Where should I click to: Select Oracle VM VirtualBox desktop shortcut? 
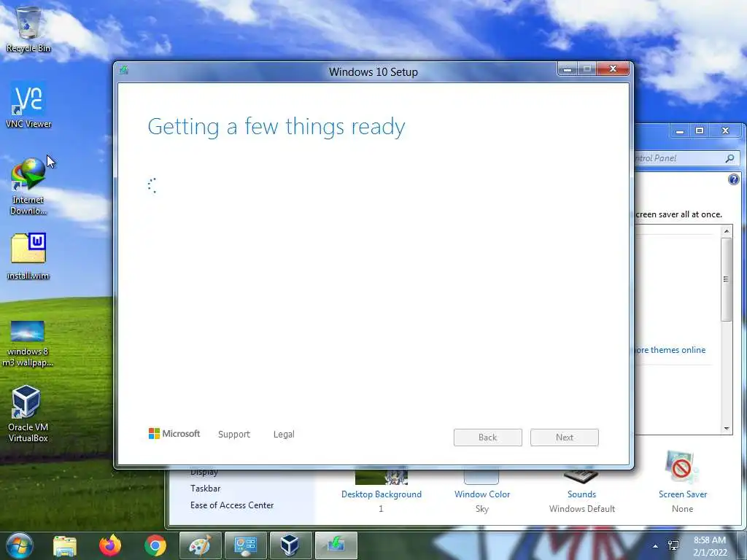point(28,414)
